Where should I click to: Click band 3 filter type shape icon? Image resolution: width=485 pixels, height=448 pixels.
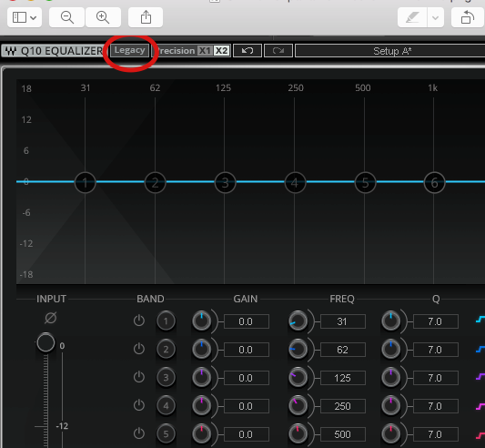tap(480, 377)
